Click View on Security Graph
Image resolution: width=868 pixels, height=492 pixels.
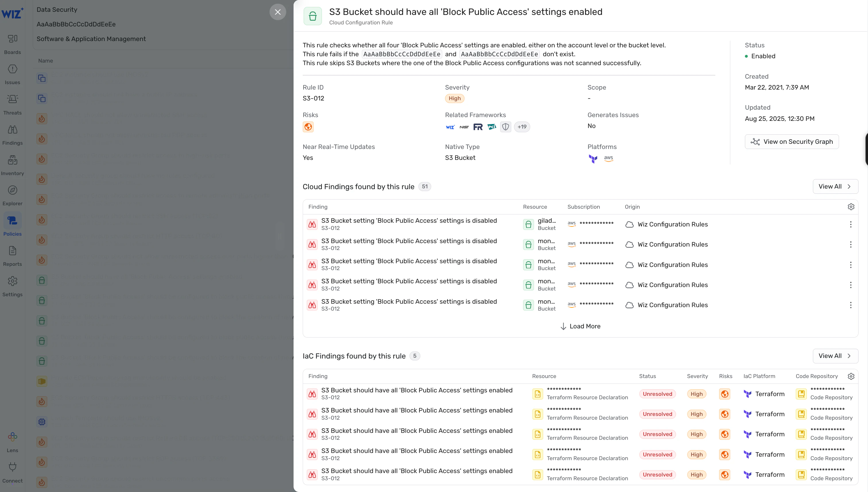coord(792,142)
